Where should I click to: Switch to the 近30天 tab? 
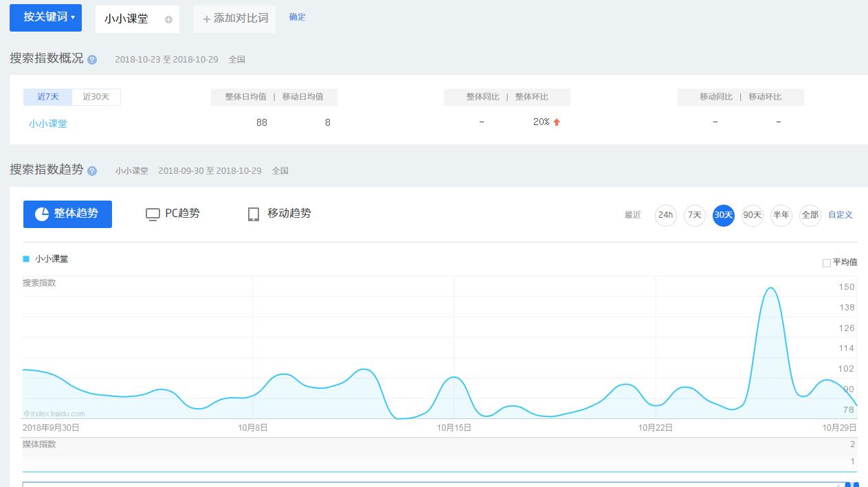(x=96, y=97)
